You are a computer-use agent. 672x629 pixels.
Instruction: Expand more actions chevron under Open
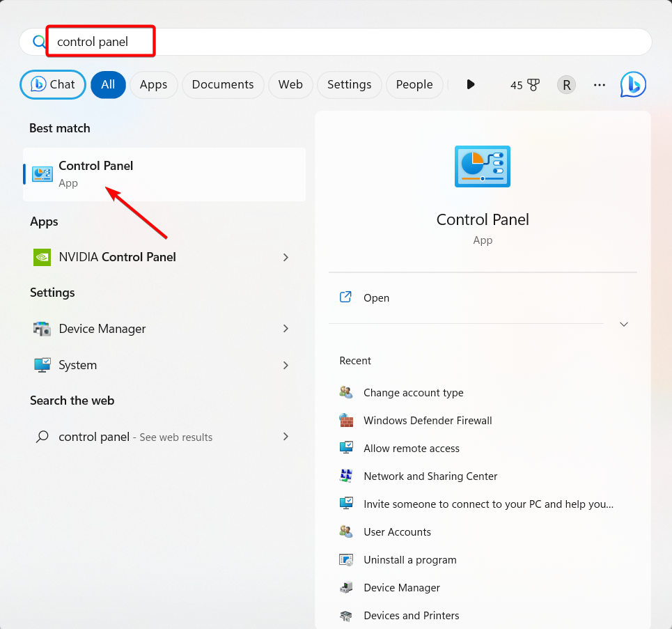point(624,324)
